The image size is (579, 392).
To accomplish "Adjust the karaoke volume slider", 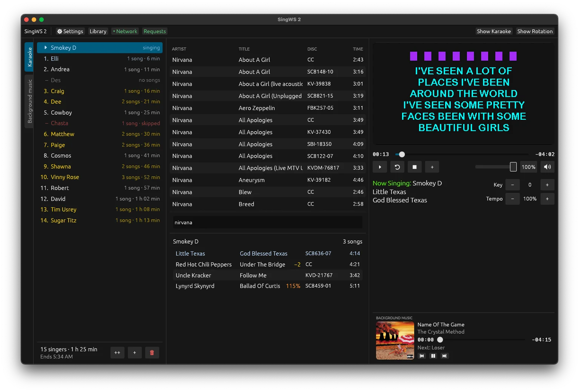I will [x=496, y=167].
